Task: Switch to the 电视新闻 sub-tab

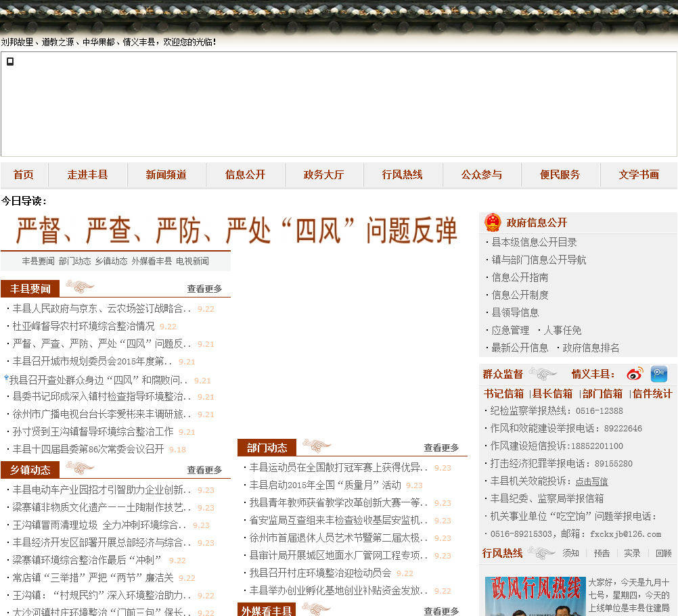Action: (x=192, y=261)
